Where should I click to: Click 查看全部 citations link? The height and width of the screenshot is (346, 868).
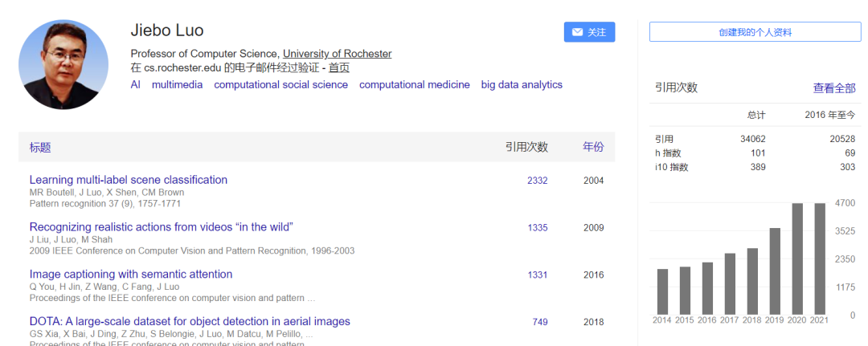point(834,88)
